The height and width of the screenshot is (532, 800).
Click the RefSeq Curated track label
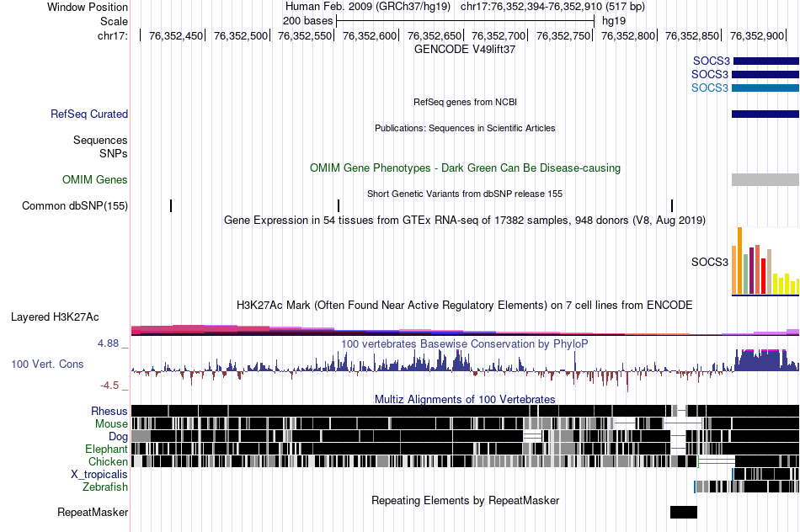pos(89,114)
